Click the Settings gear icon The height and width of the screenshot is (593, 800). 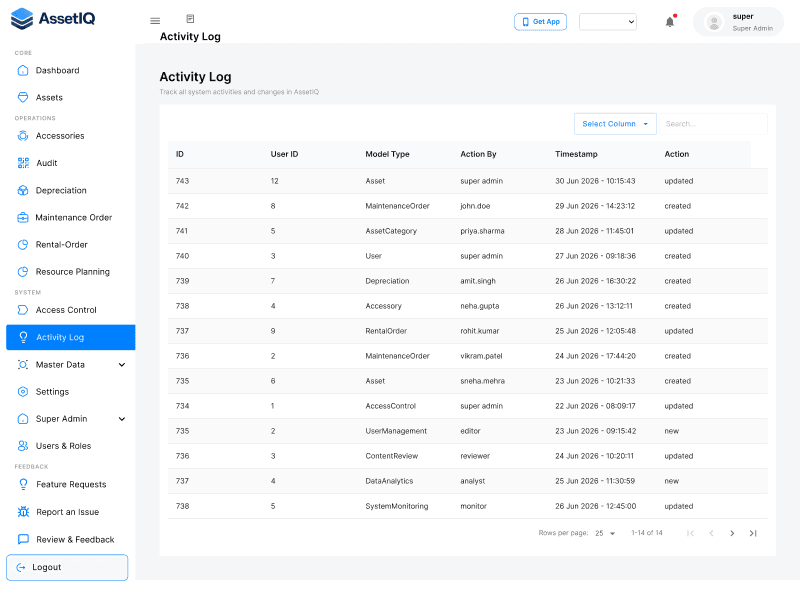(23, 391)
